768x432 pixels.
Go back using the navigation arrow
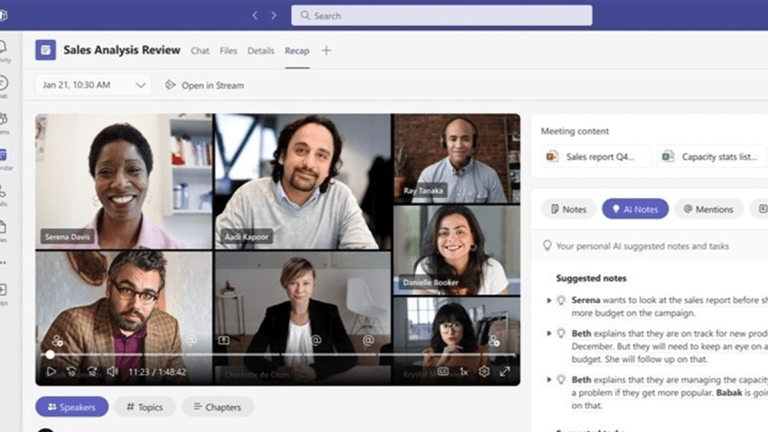tap(255, 15)
